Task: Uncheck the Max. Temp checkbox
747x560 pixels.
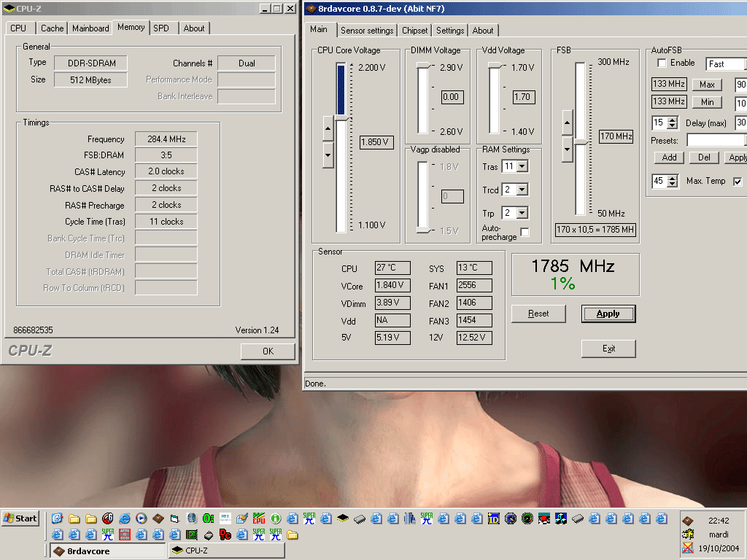Action: click(x=738, y=182)
